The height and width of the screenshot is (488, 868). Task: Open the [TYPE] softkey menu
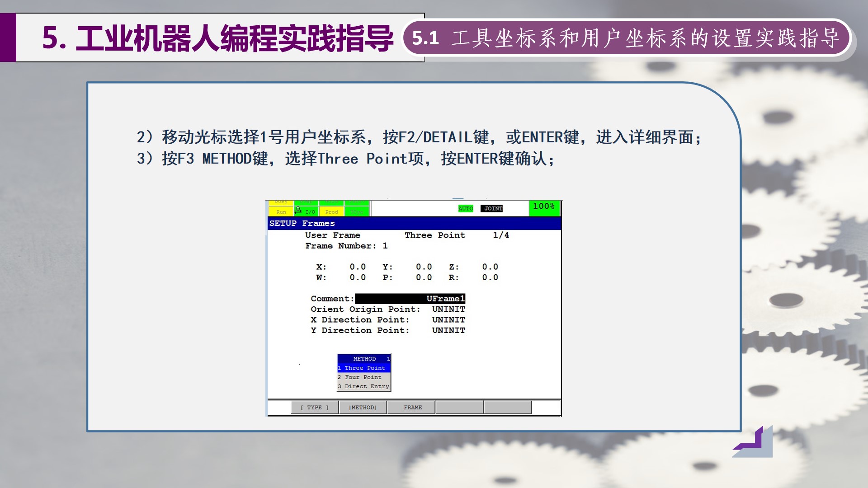click(x=314, y=407)
